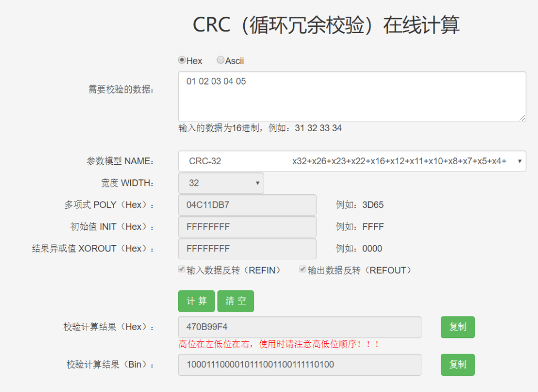Open the 参数模型 NAME dropdown
The image size is (538, 392).
[x=351, y=161]
